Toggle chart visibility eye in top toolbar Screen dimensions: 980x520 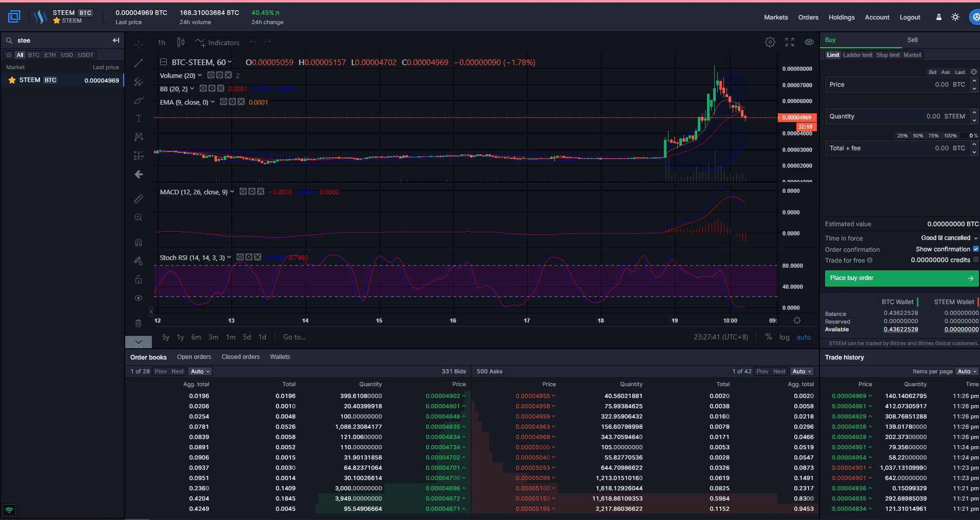coord(809,42)
